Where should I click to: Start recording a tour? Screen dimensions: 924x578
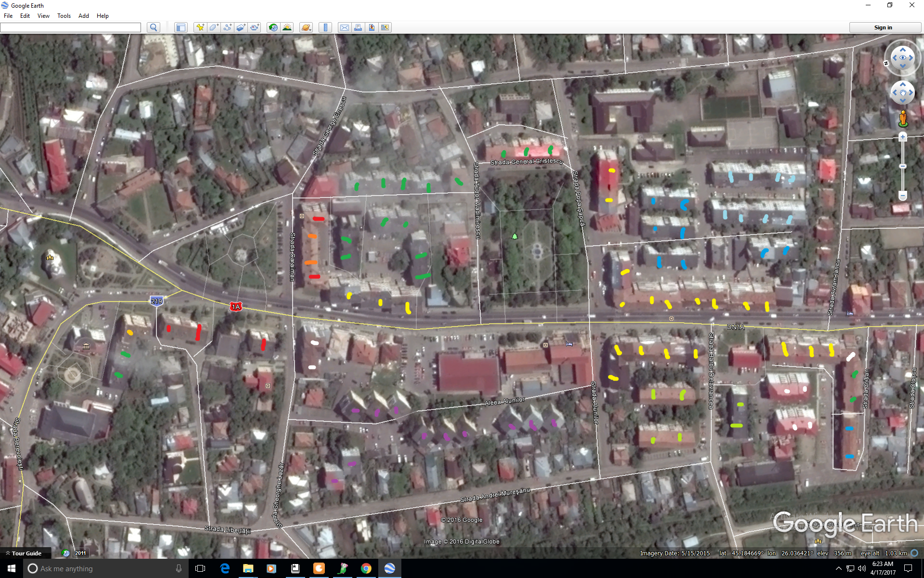point(255,27)
